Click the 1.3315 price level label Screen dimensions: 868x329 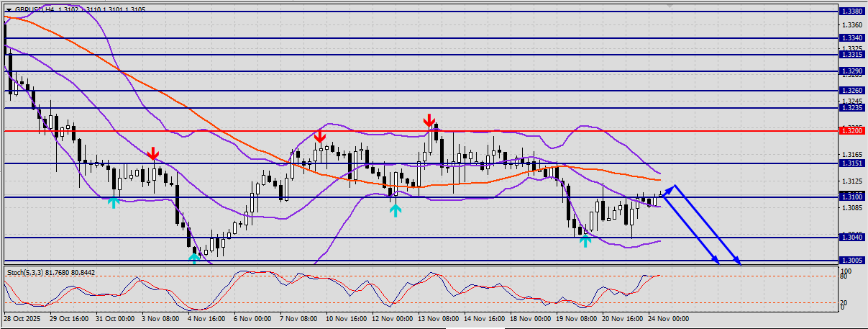[x=851, y=54]
